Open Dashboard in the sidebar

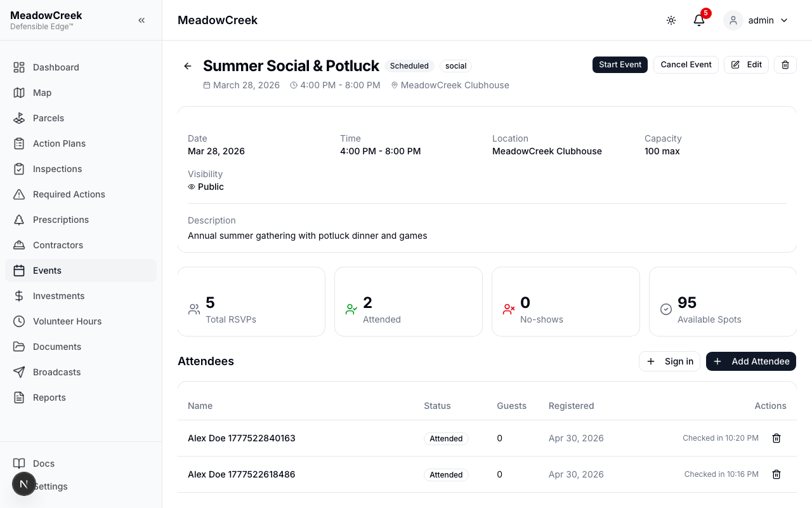click(81, 67)
